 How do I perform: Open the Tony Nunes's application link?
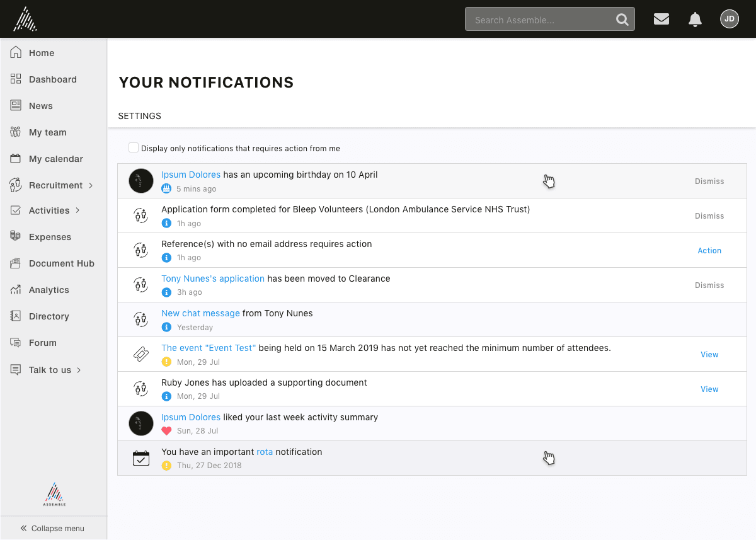pos(213,279)
